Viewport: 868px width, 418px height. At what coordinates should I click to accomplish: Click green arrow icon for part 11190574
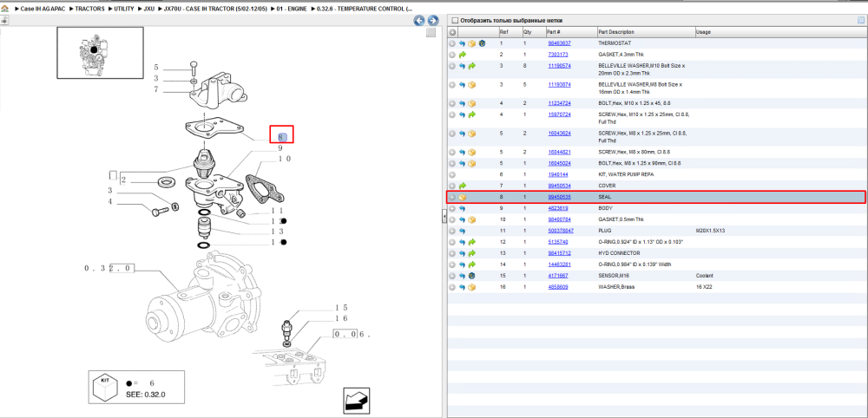tap(471, 66)
